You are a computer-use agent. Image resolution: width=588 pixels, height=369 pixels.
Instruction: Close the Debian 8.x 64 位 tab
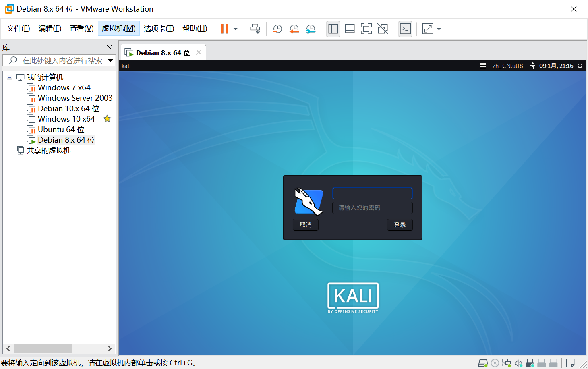[199, 52]
